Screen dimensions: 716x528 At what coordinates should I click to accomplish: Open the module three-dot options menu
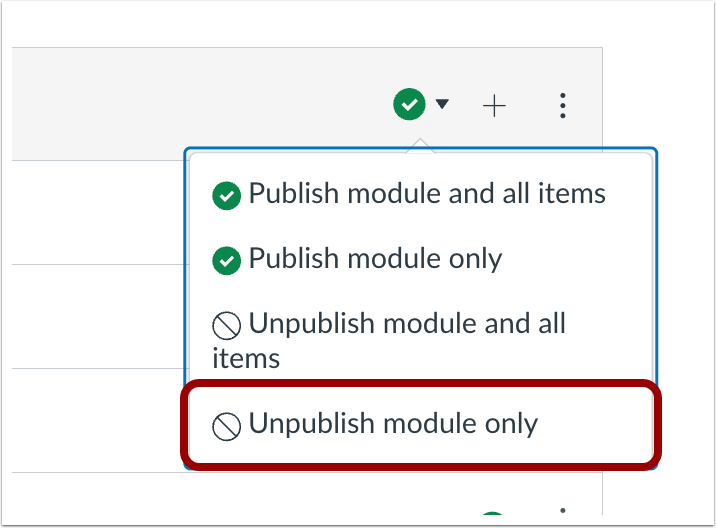(x=563, y=106)
